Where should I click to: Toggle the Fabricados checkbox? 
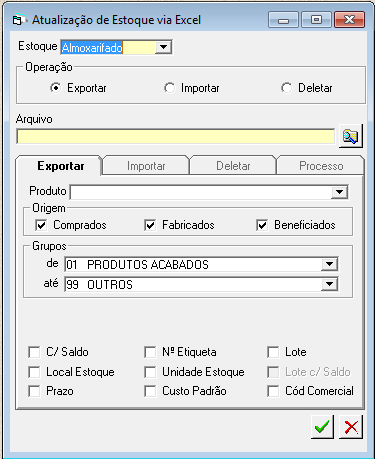click(150, 225)
